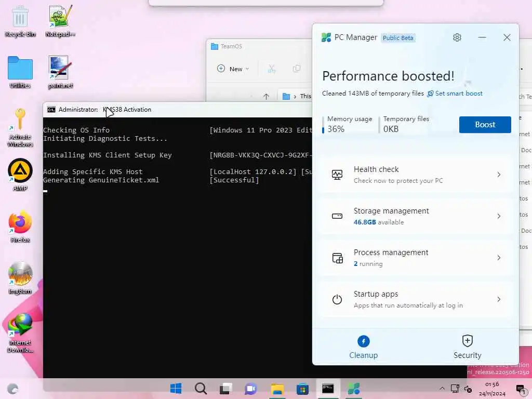Show hidden system tray icons

click(x=442, y=389)
